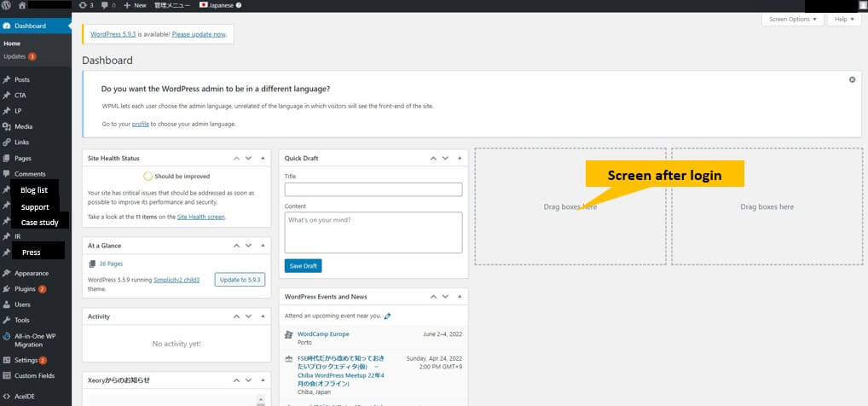Open the Support menu item
The height and width of the screenshot is (406, 868).
click(35, 207)
